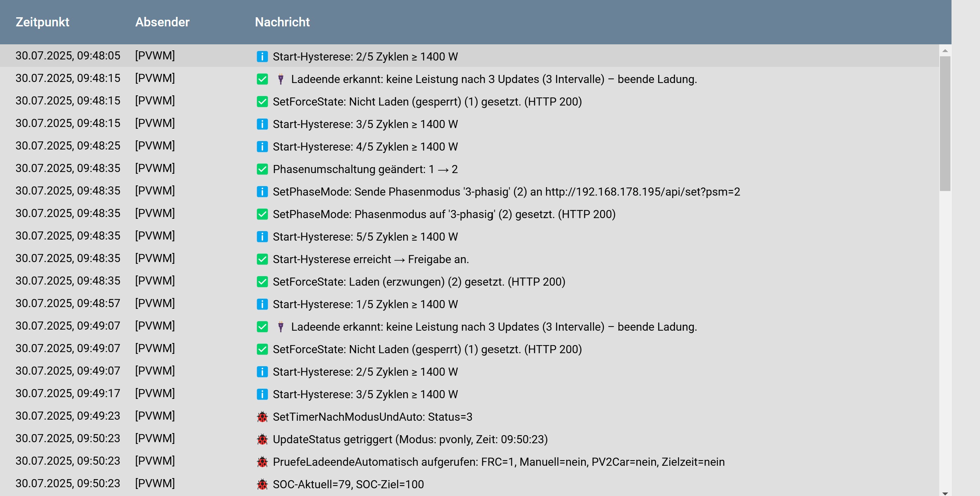Click the info icon for 09:48:05 Start-Hysterese 2/5

click(262, 57)
